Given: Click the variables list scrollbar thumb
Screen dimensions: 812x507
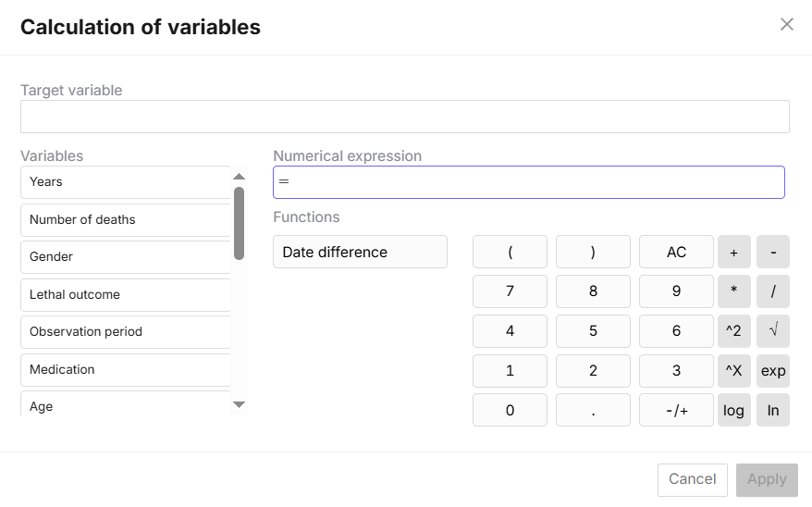Looking at the screenshot, I should [239, 222].
